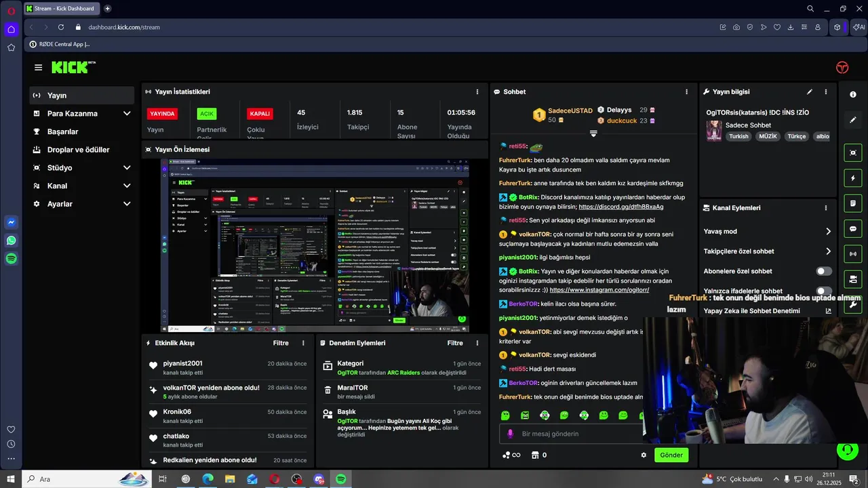Click the MÜZİK tag chip
868x488 pixels.
click(x=768, y=136)
